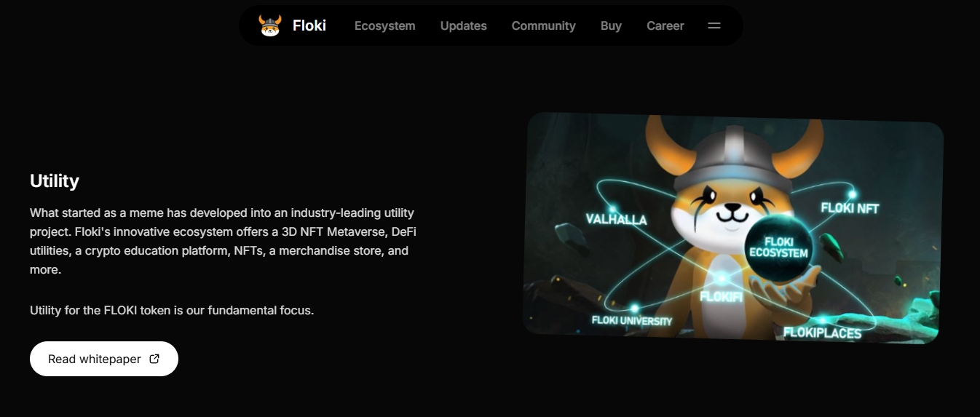Click the VALHALLA label in the artwork
The image size is (980, 417).
616,219
